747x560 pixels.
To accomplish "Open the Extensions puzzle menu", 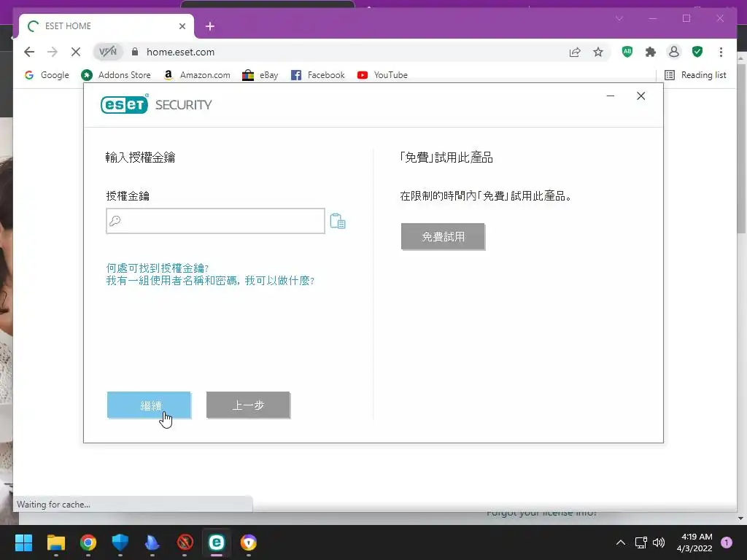I will click(x=651, y=52).
